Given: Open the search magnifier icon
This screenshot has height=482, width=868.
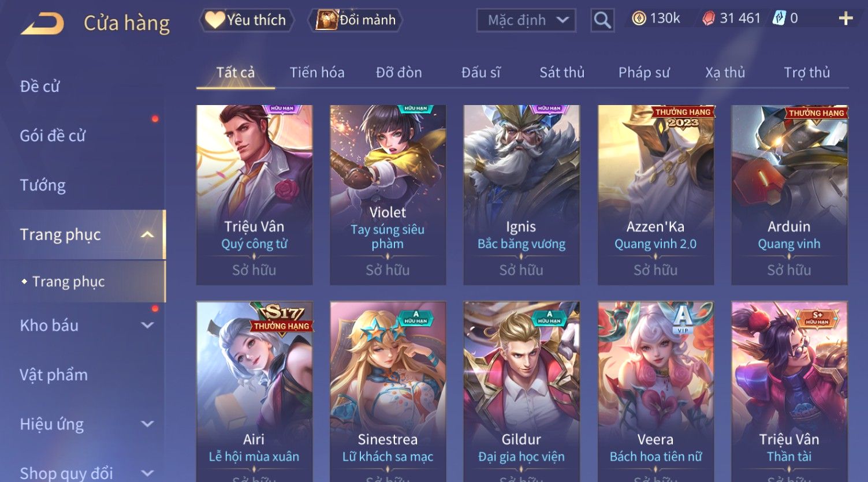Looking at the screenshot, I should click(602, 20).
